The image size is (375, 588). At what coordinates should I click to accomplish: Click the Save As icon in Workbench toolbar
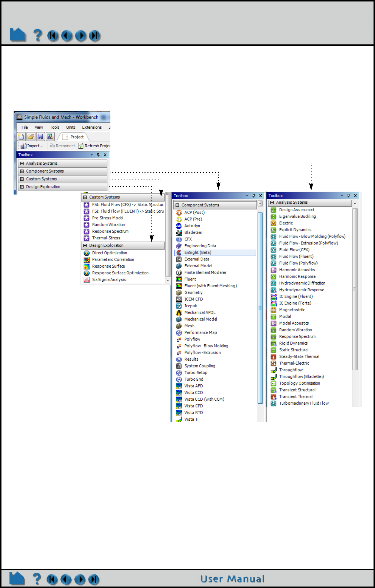(50, 137)
